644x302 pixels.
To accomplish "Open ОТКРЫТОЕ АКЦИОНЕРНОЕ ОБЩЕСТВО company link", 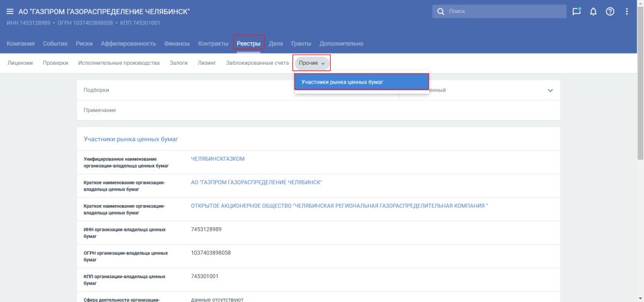I will [x=339, y=206].
